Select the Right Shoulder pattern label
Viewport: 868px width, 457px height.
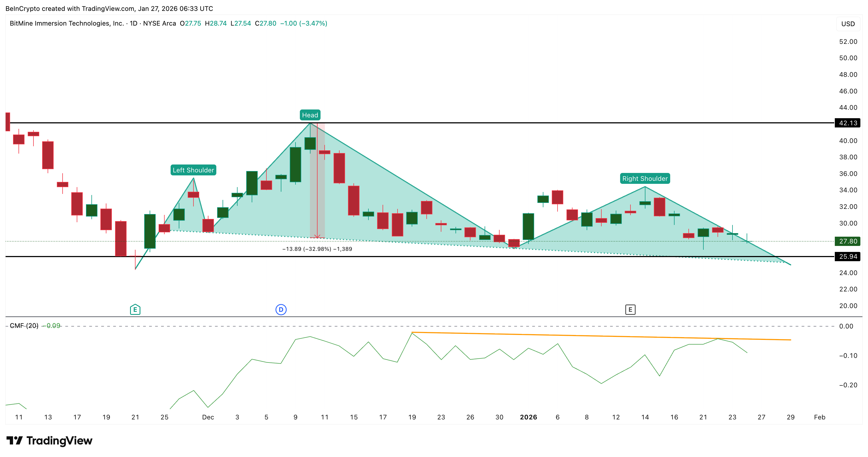point(645,178)
